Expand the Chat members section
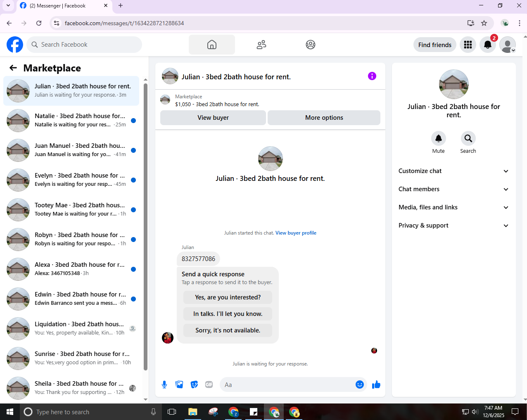 tap(453, 189)
